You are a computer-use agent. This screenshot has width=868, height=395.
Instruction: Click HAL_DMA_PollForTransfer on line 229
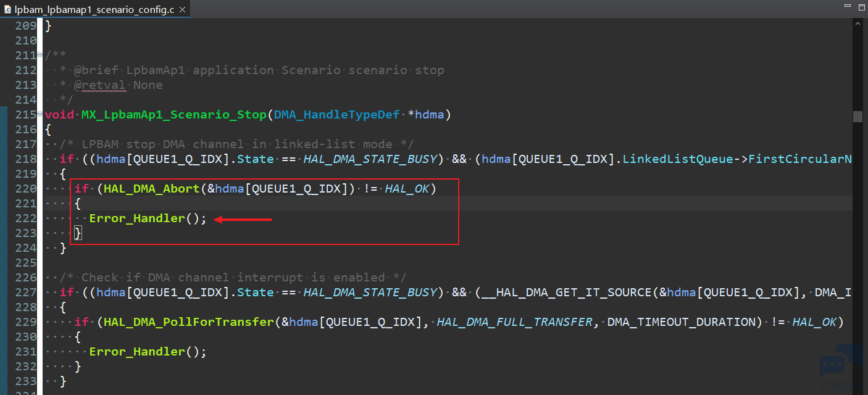(x=189, y=322)
